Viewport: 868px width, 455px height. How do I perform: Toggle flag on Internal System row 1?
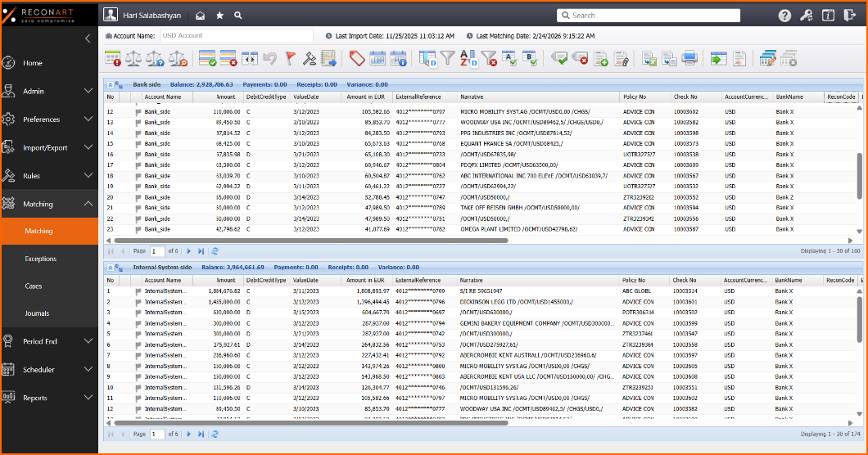[x=138, y=291]
